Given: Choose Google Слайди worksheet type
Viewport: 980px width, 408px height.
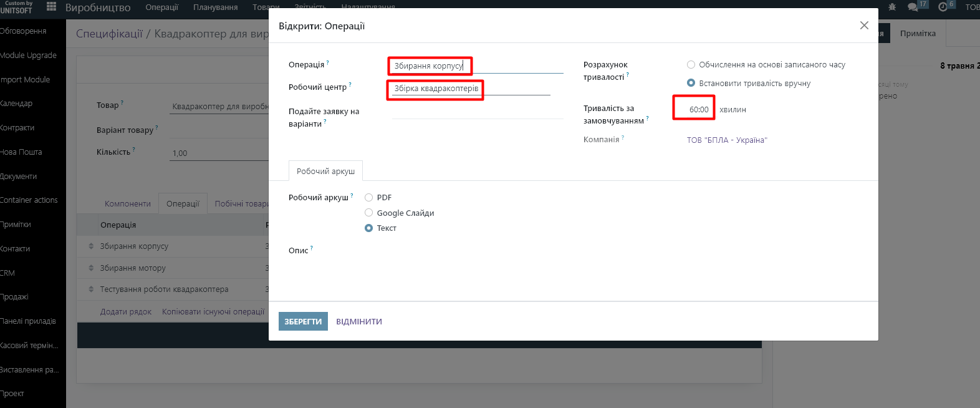Looking at the screenshot, I should tap(369, 213).
